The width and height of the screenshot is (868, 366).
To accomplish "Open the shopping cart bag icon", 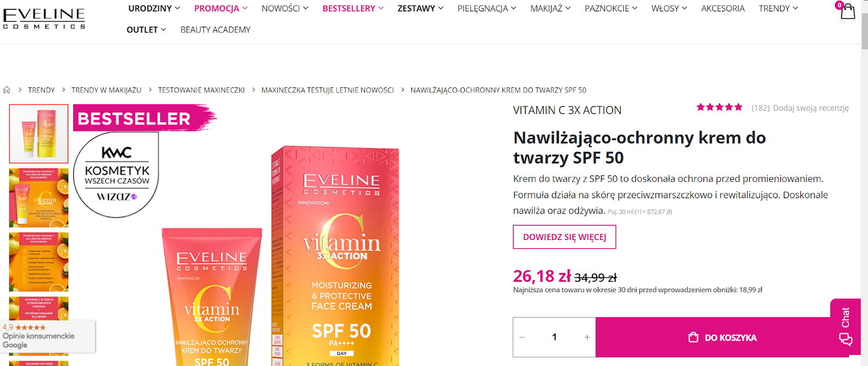I will (x=847, y=11).
